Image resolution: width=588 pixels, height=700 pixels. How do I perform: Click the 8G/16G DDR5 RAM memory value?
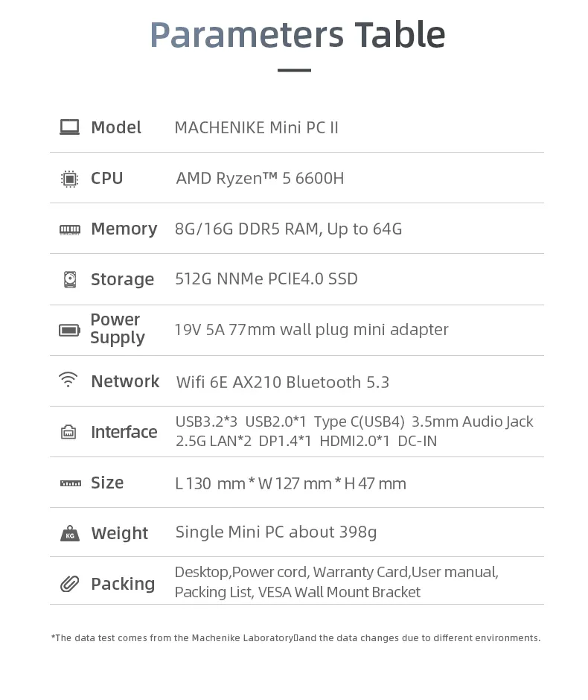coord(248,229)
